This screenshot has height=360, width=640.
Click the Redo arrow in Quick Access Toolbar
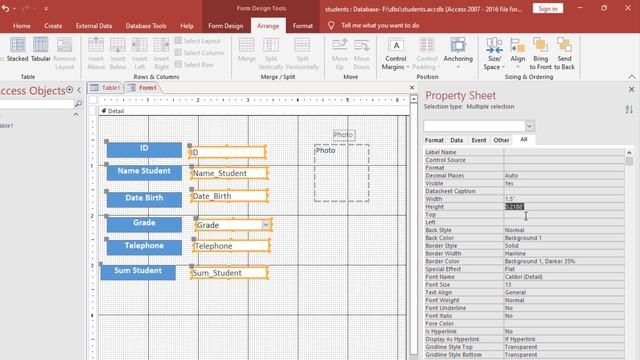point(25,8)
